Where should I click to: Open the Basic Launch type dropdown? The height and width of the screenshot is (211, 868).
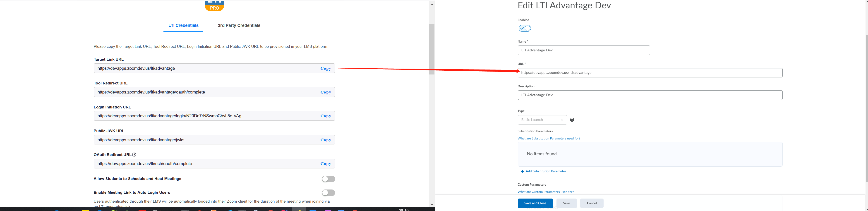point(542,120)
